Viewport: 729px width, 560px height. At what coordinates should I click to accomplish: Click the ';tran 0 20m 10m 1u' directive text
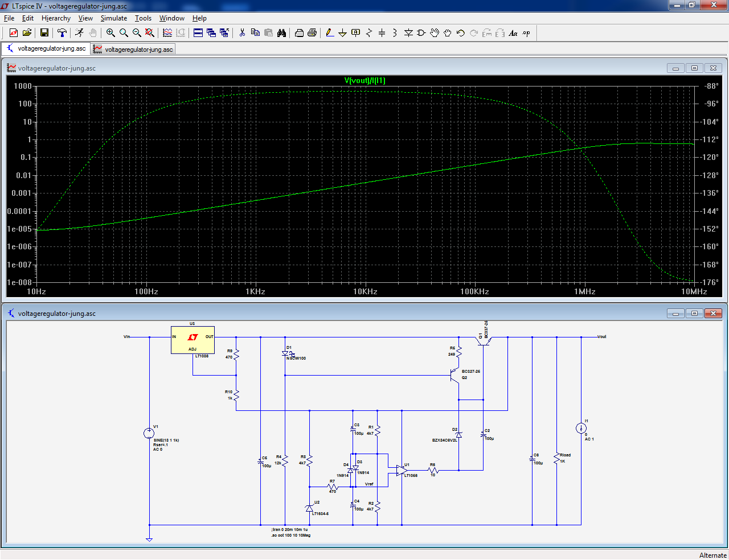point(289,530)
